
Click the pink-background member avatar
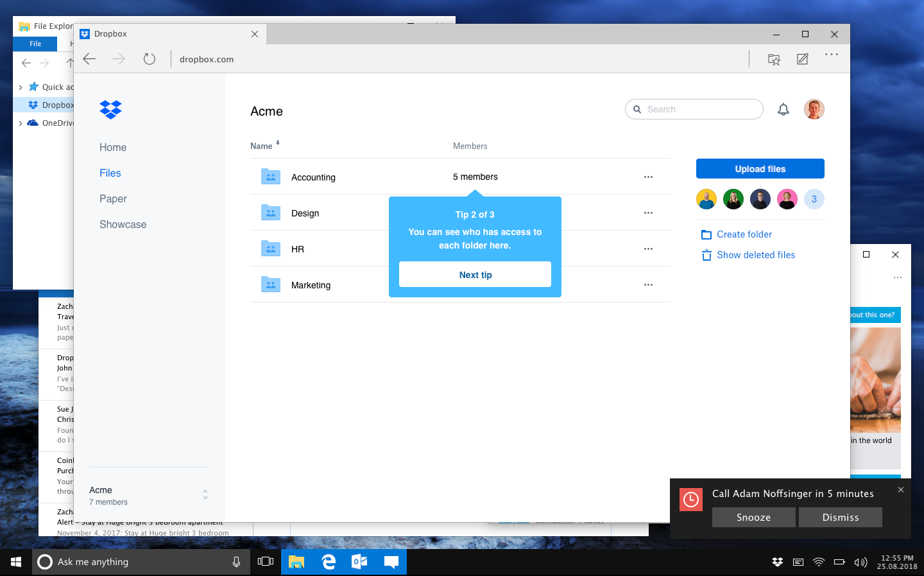click(x=787, y=199)
